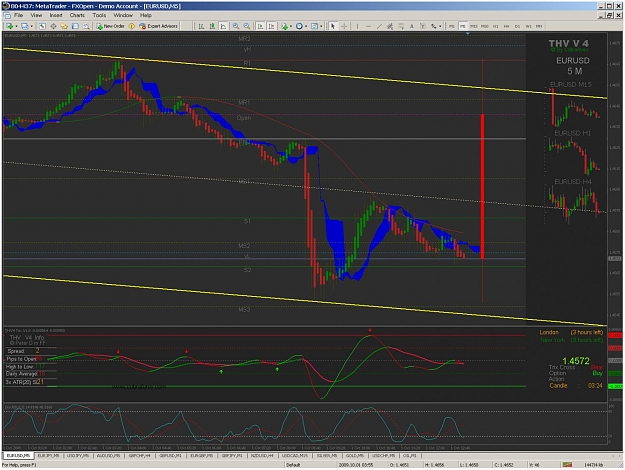
Task: Switch to the USDCAD,M15 chart tab
Action: click(x=295, y=456)
